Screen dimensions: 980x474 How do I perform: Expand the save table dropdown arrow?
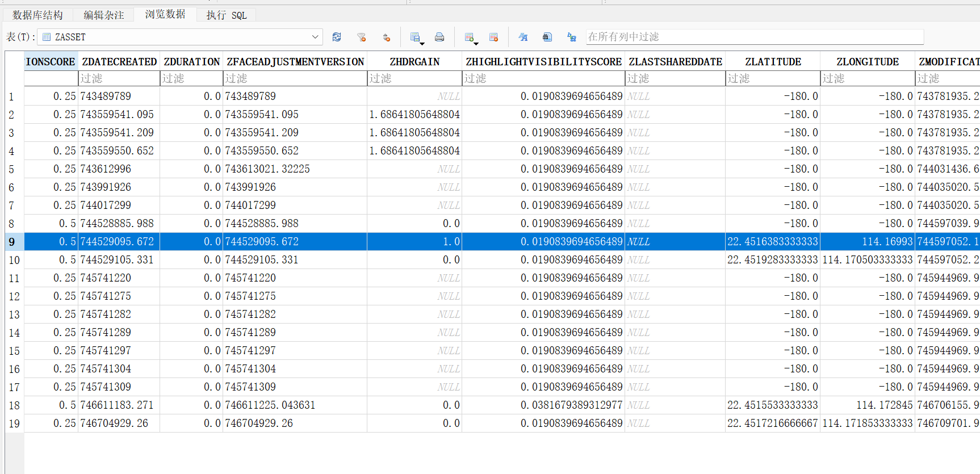422,43
